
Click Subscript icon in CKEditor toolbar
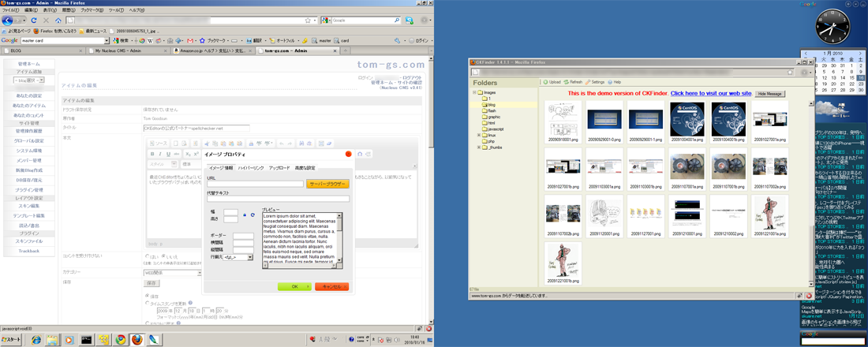coord(188,153)
